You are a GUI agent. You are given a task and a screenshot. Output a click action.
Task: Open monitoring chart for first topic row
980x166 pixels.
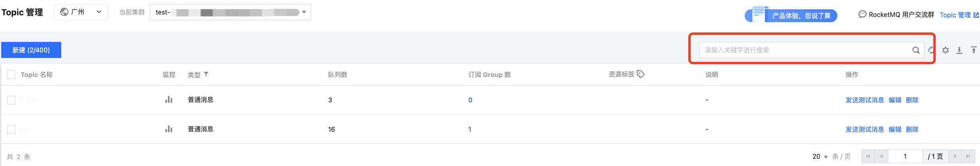[x=169, y=100]
